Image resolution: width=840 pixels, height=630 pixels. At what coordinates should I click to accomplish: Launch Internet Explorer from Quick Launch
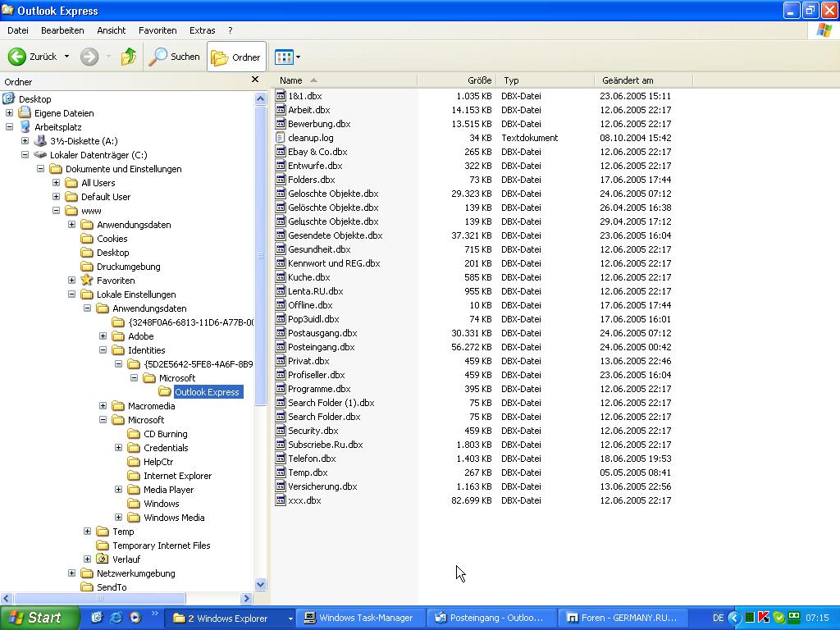(x=116, y=618)
